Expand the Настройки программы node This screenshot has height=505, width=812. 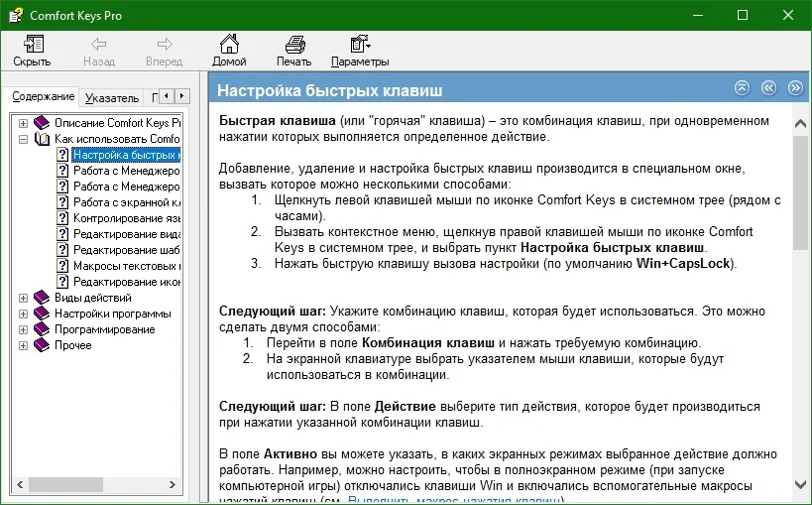[24, 314]
